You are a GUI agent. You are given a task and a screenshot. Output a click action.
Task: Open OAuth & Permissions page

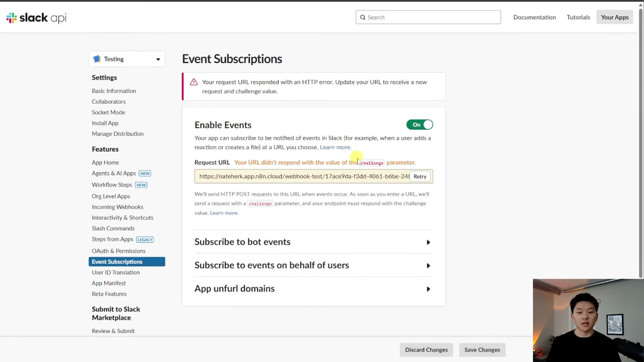(x=118, y=251)
